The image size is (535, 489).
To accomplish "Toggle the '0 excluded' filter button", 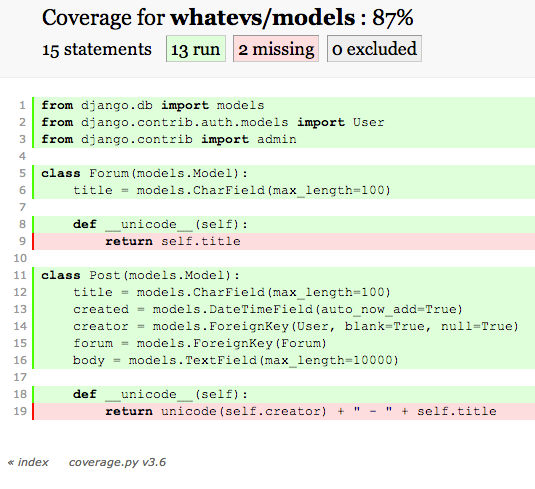I will click(x=374, y=49).
